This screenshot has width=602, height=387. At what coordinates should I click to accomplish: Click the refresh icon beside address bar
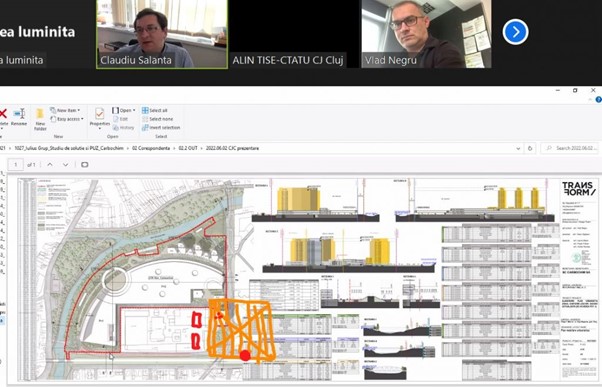click(530, 148)
